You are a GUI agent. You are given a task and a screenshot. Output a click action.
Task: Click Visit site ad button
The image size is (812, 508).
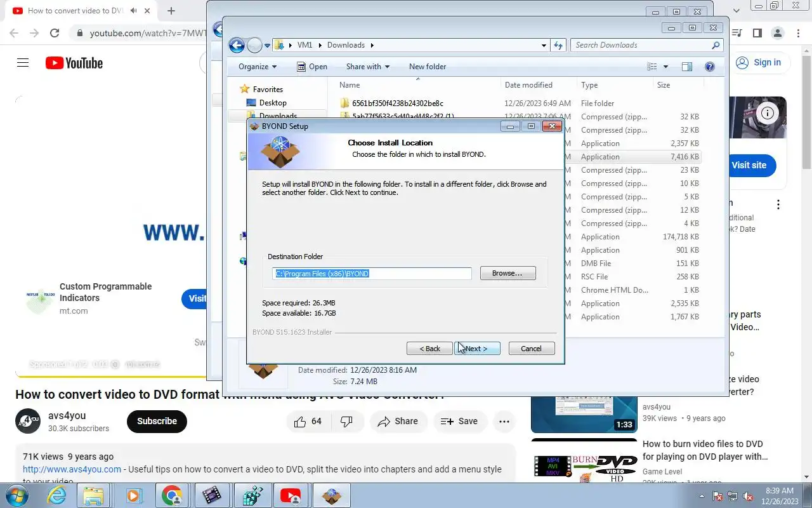[x=749, y=165]
